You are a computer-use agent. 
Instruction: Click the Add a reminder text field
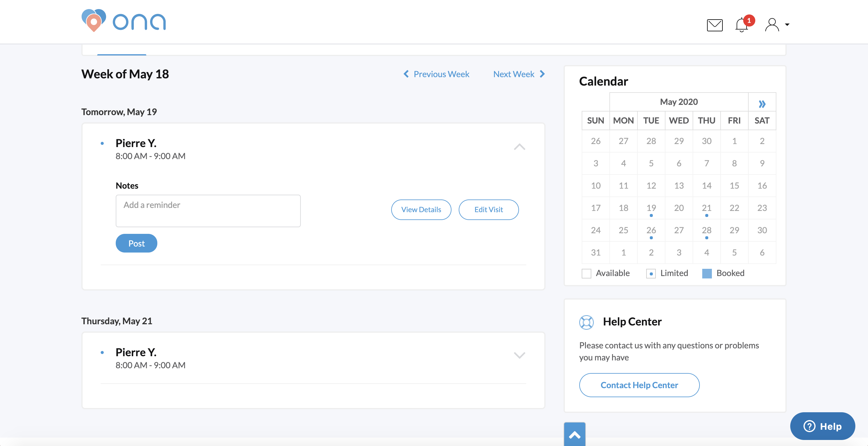pos(208,211)
